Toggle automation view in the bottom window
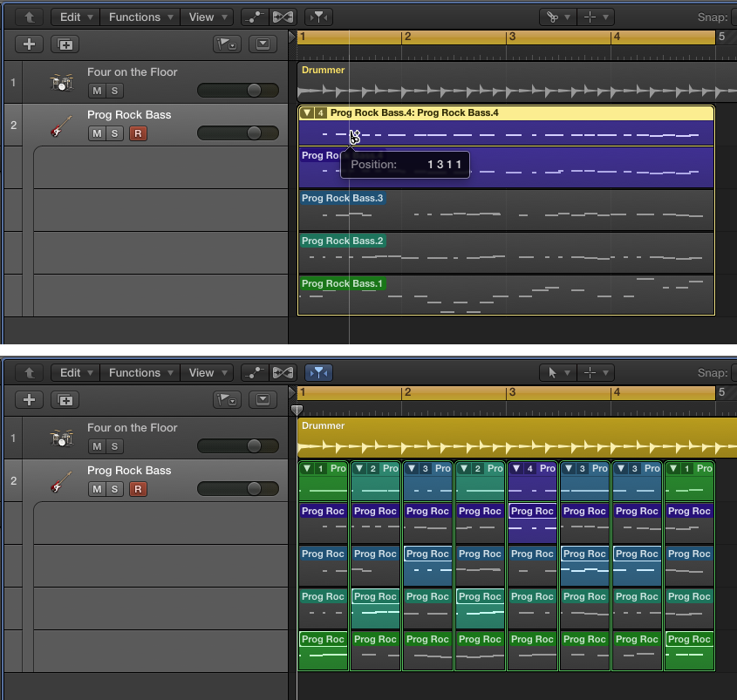Screen dimensions: 737x700 [255, 373]
